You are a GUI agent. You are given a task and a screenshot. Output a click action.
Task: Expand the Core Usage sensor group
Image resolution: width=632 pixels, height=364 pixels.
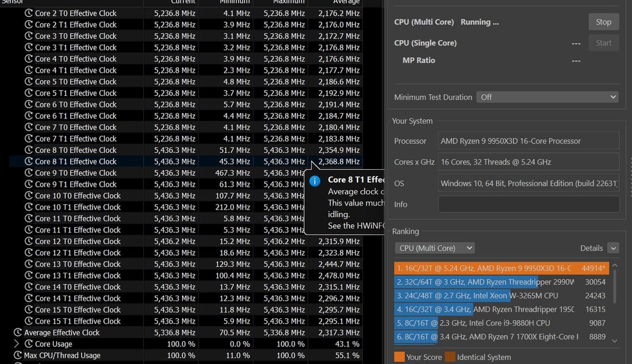tap(16, 344)
